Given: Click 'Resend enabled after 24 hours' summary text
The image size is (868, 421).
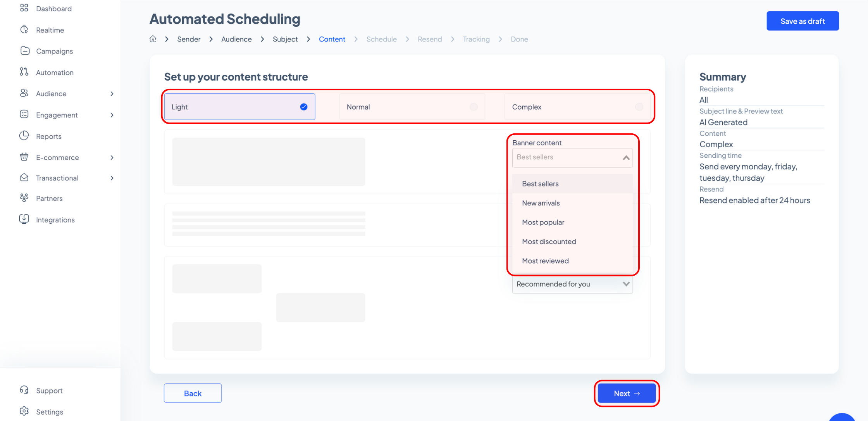Looking at the screenshot, I should (755, 200).
